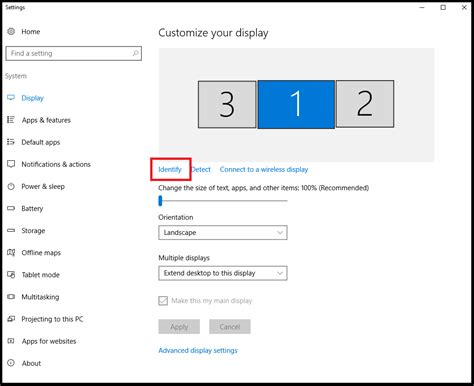Open Apps for websites label
The height and width of the screenshot is (386, 474).
[49, 341]
